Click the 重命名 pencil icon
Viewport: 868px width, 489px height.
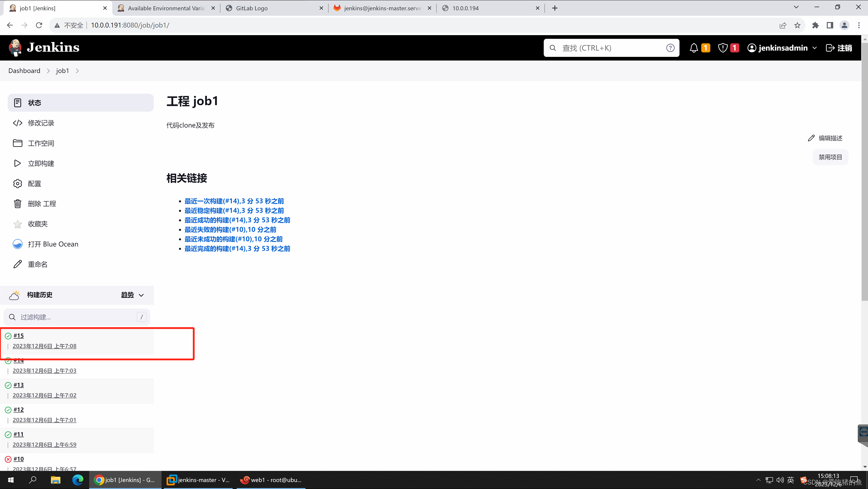tap(18, 264)
